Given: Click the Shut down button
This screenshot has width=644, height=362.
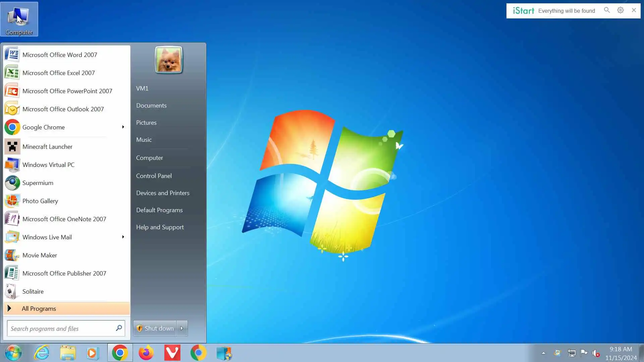Looking at the screenshot, I should (155, 328).
